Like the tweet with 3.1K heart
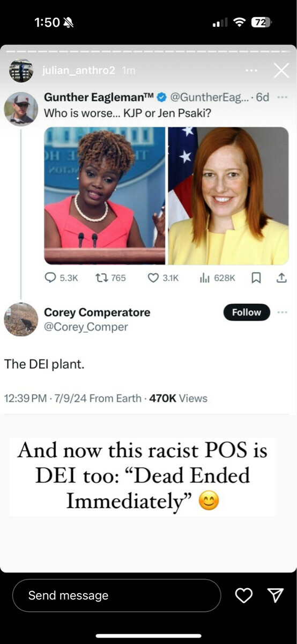 tap(153, 277)
